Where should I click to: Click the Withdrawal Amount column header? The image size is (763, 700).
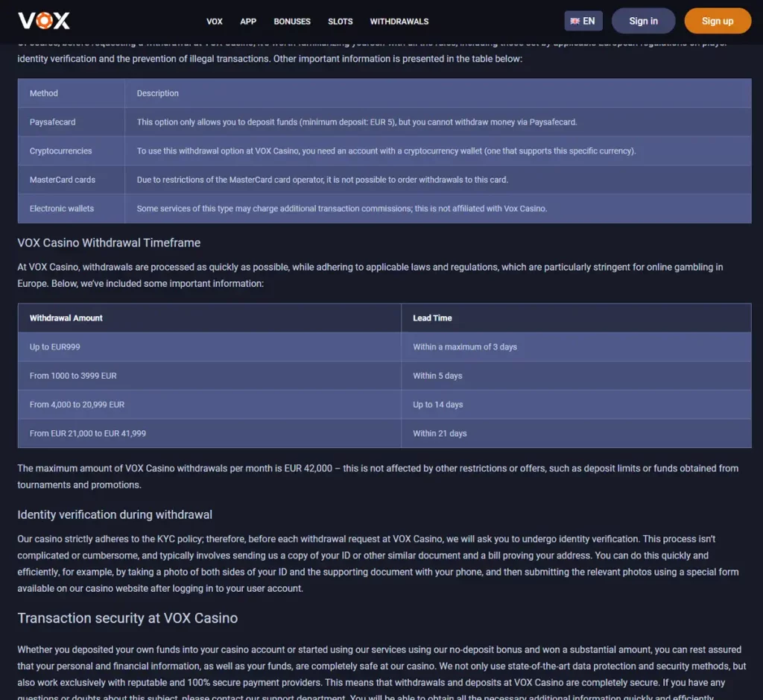(x=67, y=318)
